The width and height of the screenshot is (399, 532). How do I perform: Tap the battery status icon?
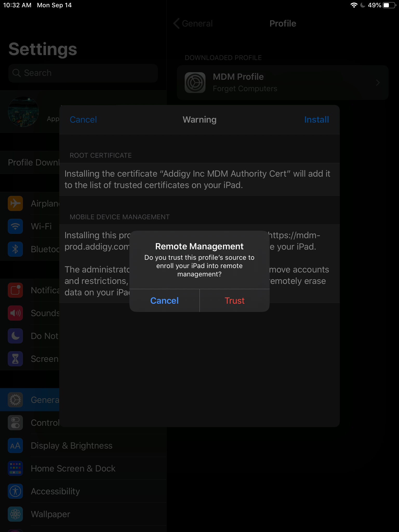(389, 5)
